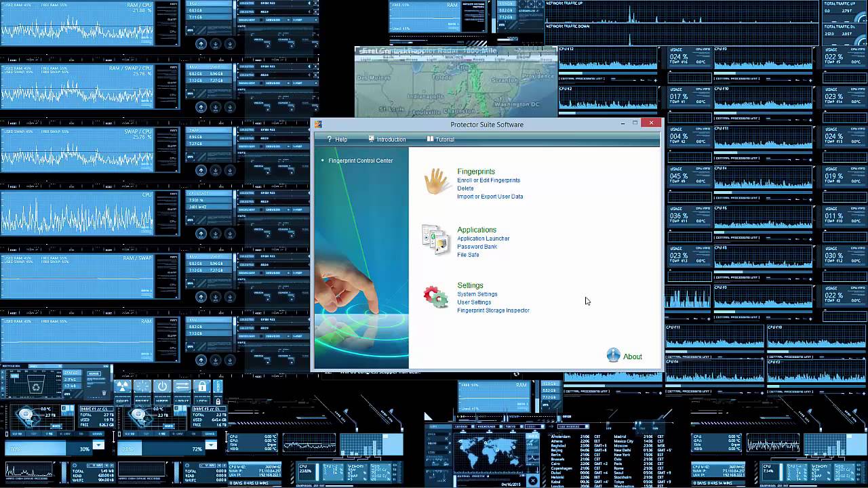Click the large padlock lock desktop button
The height and width of the screenshot is (488, 868).
[x=201, y=386]
